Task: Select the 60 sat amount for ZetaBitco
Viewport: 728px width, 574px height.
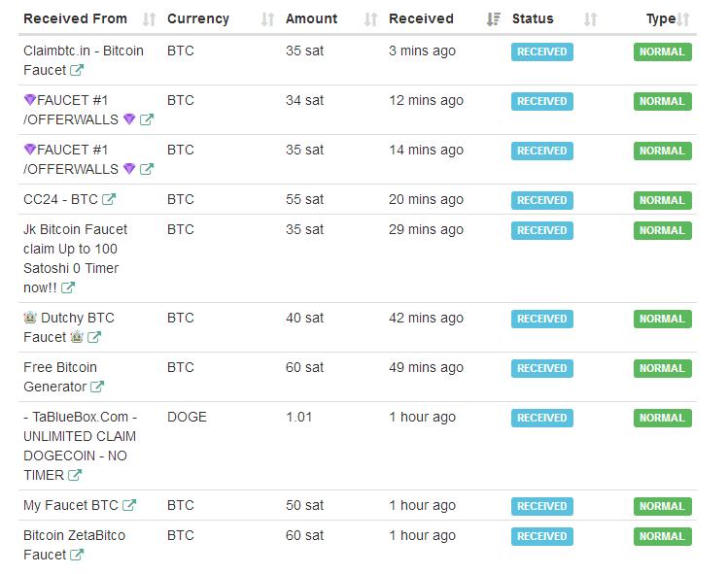Action: pyautogui.click(x=304, y=535)
